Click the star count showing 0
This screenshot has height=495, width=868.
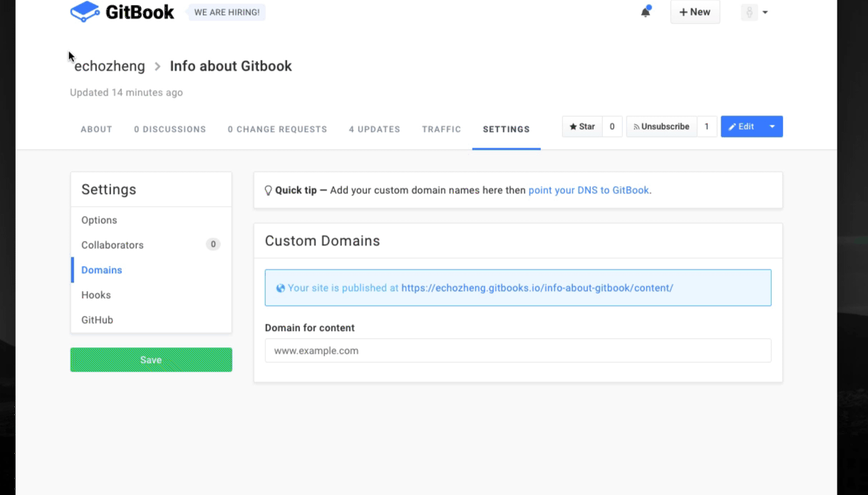click(x=611, y=126)
